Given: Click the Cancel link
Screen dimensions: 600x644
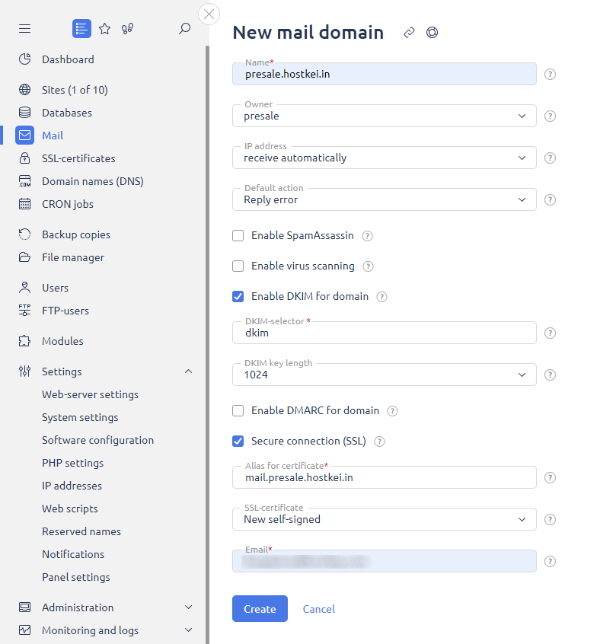Looking at the screenshot, I should tap(318, 609).
